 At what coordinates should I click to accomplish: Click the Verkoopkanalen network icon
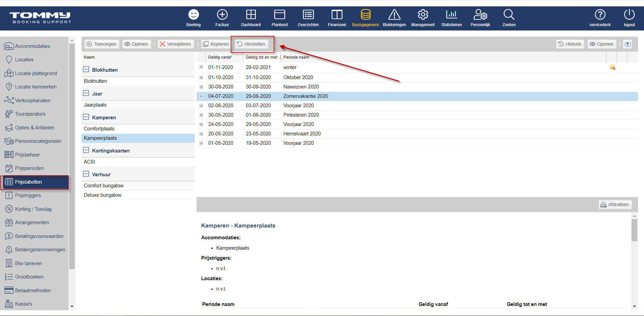(x=9, y=101)
